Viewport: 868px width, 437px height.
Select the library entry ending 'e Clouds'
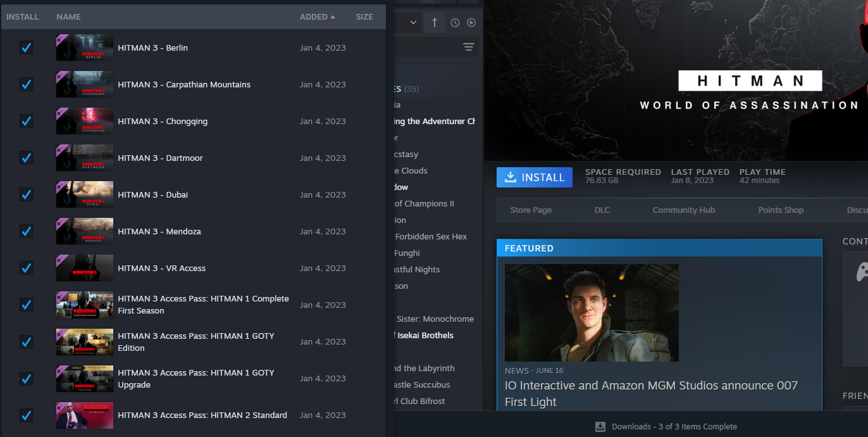pyautogui.click(x=411, y=170)
